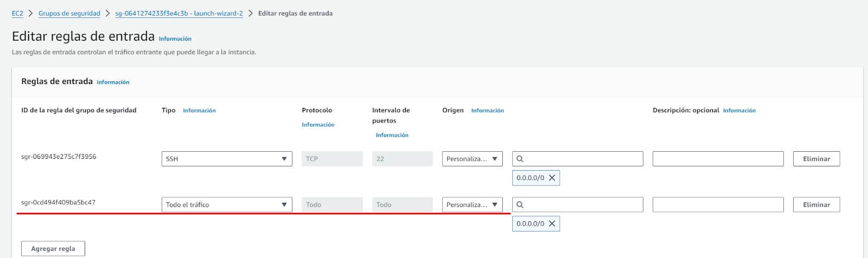Click the Tipo column header
The width and height of the screenshot is (868, 258).
(x=169, y=111)
